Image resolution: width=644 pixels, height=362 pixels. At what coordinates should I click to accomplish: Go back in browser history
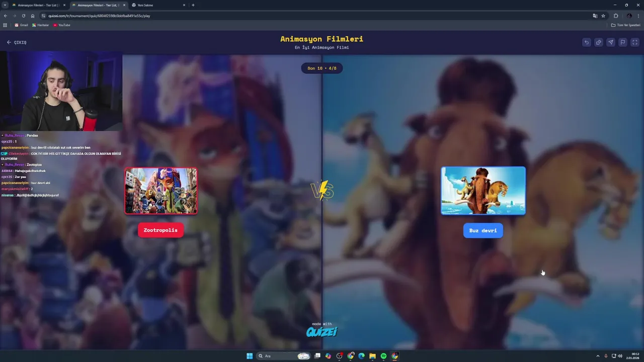point(6,16)
